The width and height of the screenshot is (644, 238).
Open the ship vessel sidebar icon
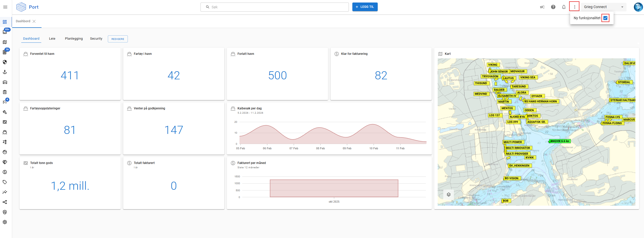[x=5, y=132]
